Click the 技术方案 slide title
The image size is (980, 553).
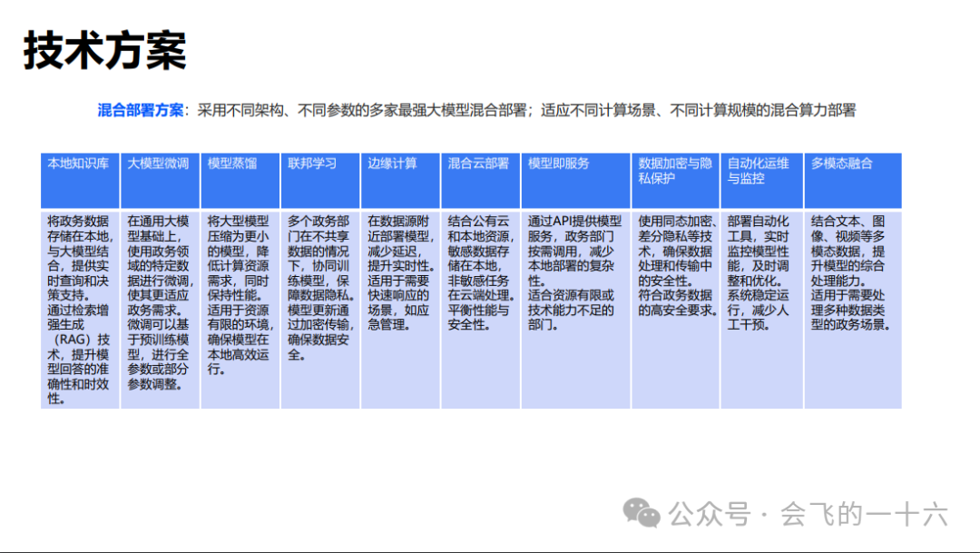tap(105, 51)
